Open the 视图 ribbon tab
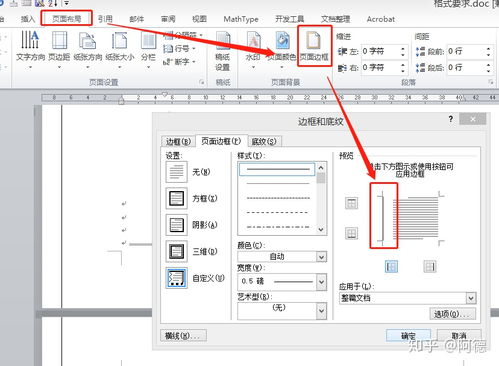Image resolution: width=499 pixels, height=366 pixels. (199, 19)
